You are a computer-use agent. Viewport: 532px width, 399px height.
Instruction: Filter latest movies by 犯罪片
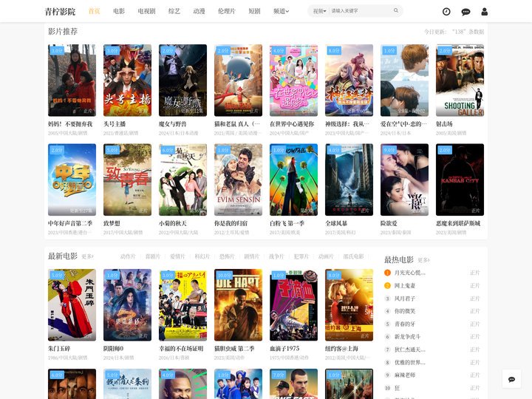(301, 256)
